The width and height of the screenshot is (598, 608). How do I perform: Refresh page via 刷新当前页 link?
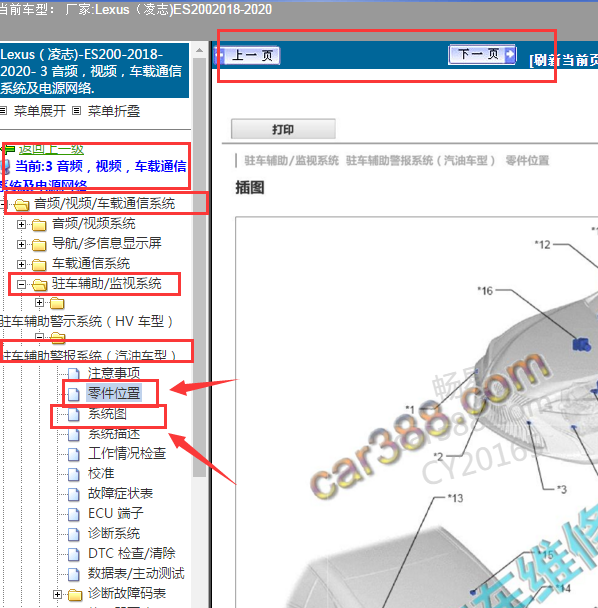(563, 60)
